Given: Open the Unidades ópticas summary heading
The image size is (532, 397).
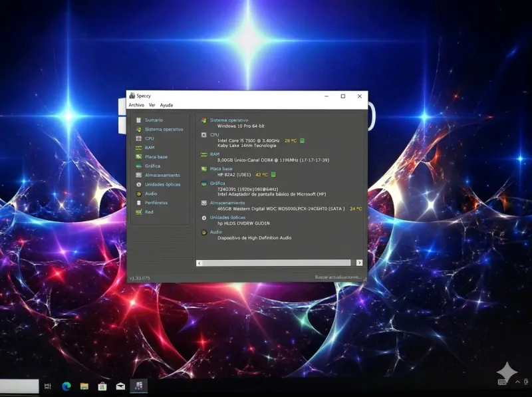Looking at the screenshot, I should coord(227,217).
